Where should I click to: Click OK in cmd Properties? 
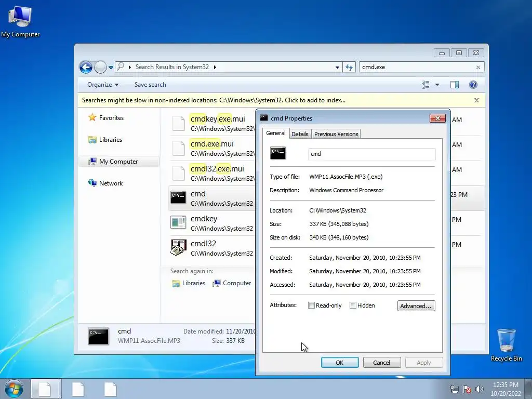(x=340, y=362)
